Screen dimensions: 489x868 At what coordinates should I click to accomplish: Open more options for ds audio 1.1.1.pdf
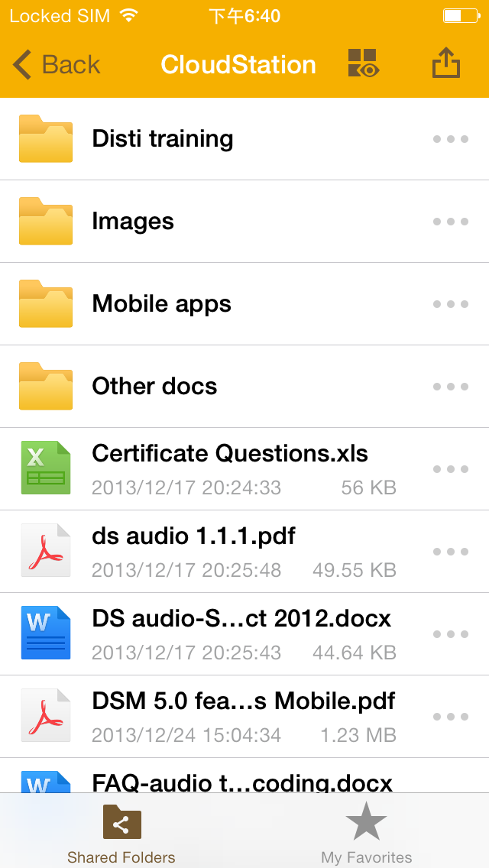click(x=451, y=552)
